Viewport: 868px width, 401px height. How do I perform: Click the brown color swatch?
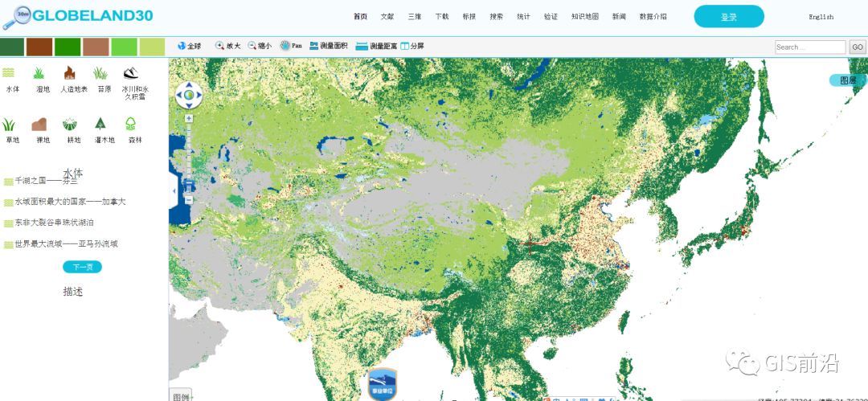pyautogui.click(x=39, y=47)
